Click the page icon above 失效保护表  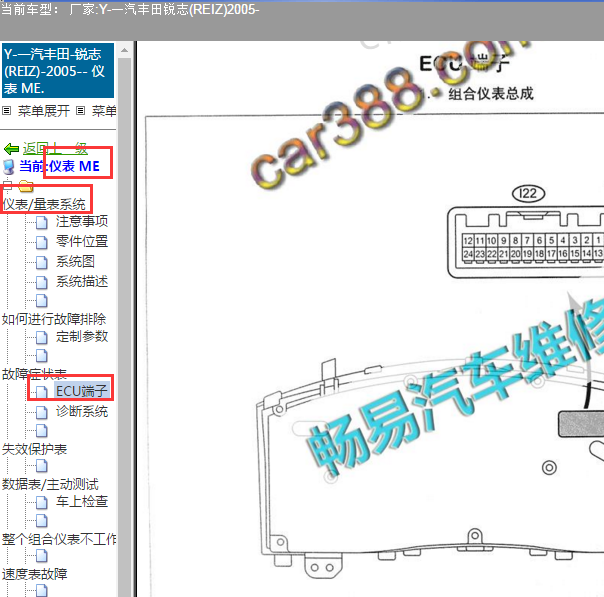42,431
